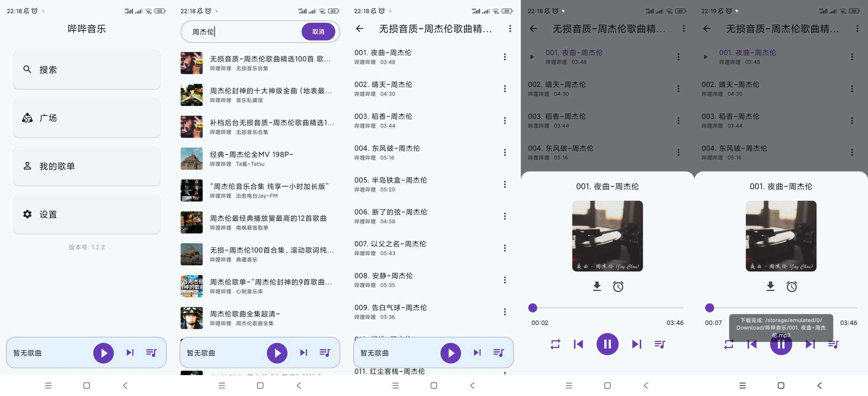The height and width of the screenshot is (396, 868).
Task: Skip to next track in player at 00:02
Action: [x=637, y=344]
